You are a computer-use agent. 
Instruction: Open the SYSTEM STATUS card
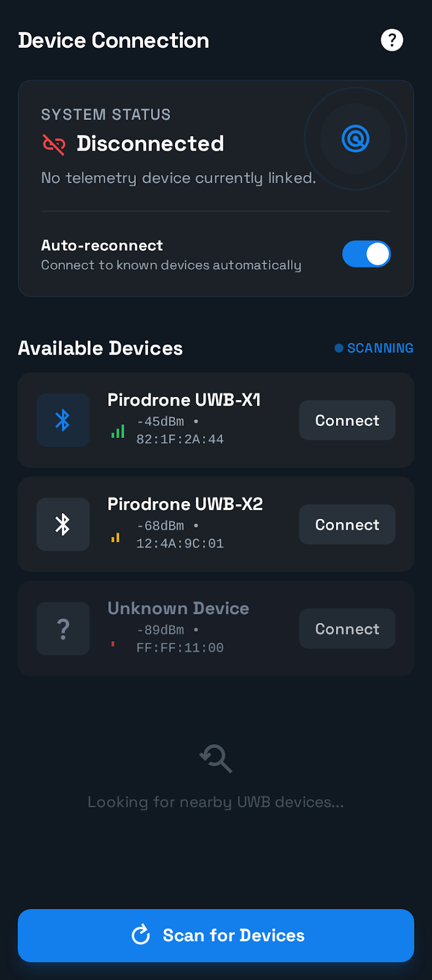(216, 187)
